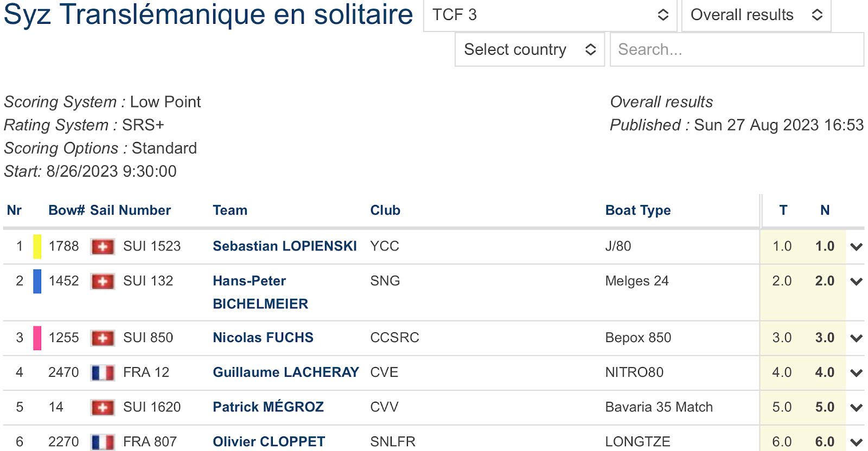Screen dimensions: 868x451
Task: Sort by the Club column header
Action: coord(385,210)
